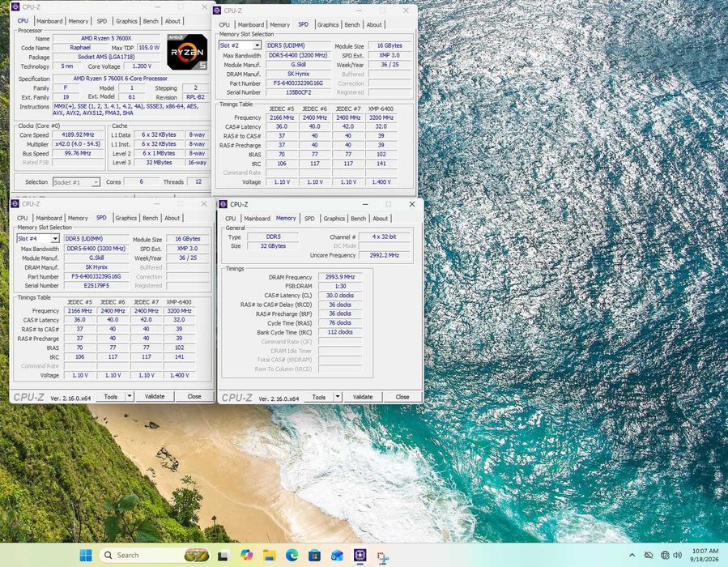The image size is (728, 567).
Task: Click the core speed '4189.92 MHz'
Action: tap(78, 134)
